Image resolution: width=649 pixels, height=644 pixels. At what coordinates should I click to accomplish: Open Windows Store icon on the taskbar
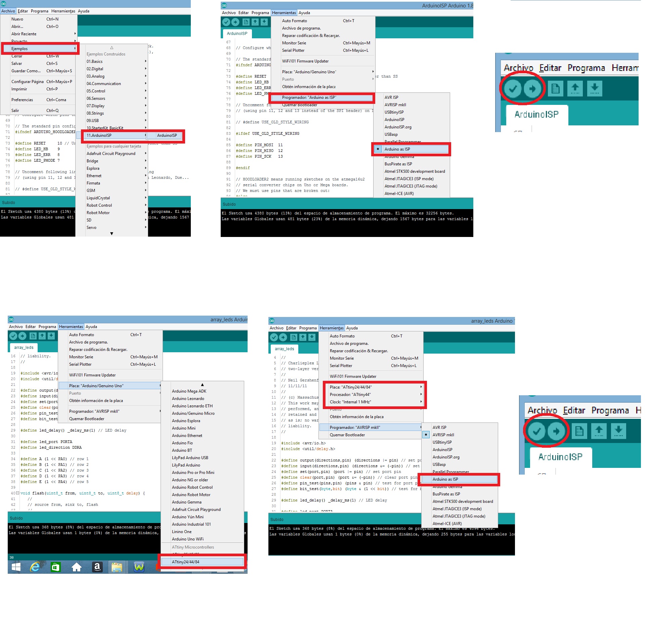(x=55, y=567)
